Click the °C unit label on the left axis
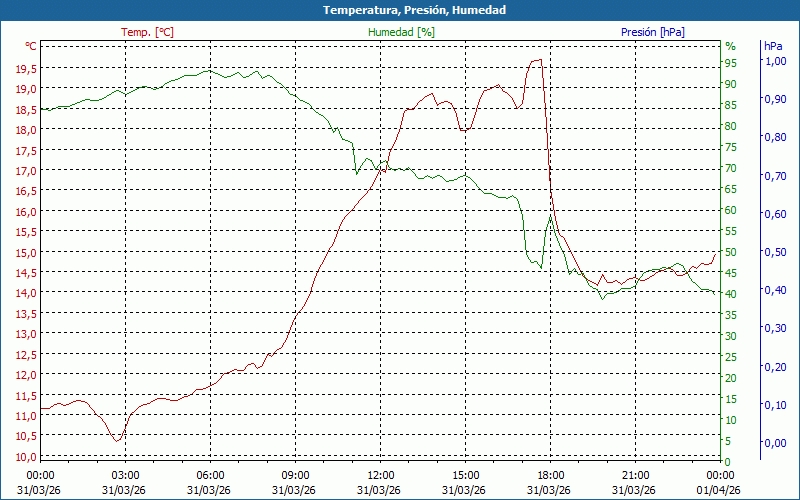 coord(31,46)
